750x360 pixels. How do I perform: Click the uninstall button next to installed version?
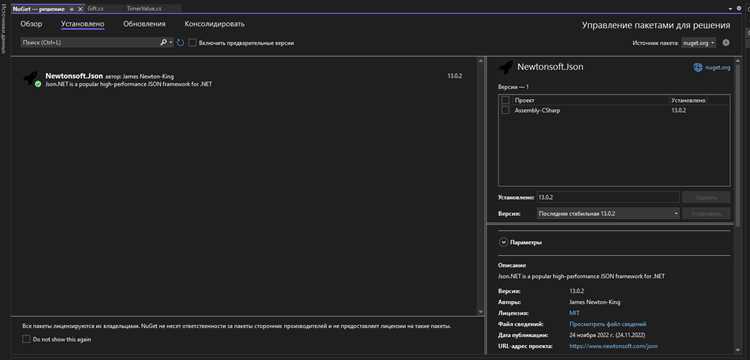[x=706, y=197]
